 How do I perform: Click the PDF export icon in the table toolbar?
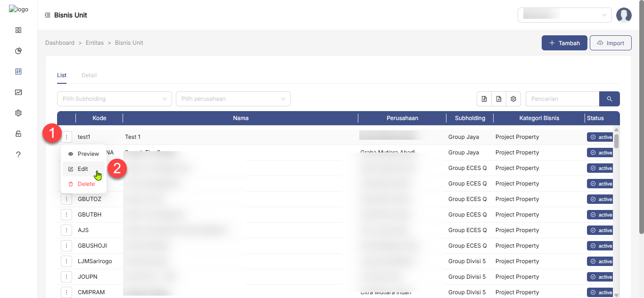click(x=499, y=99)
